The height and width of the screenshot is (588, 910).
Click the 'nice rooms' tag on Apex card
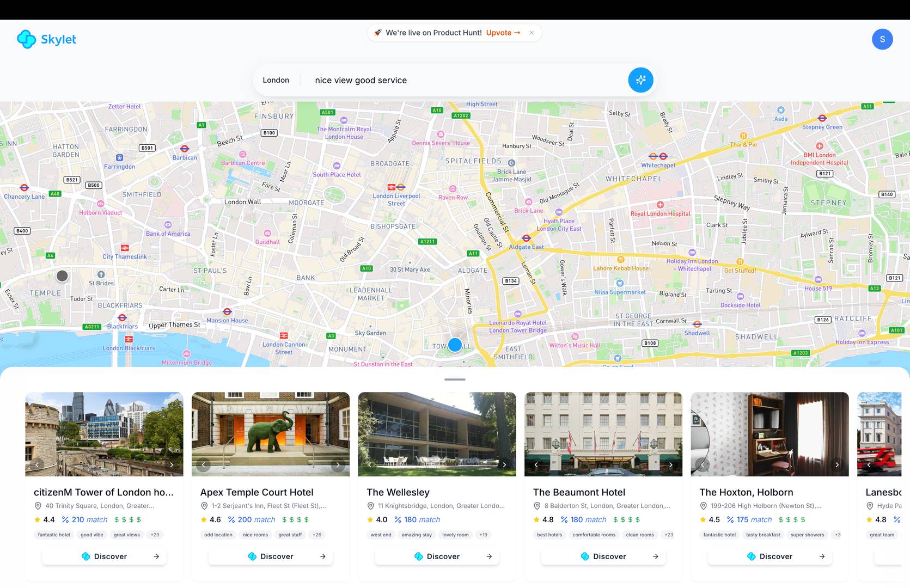(x=255, y=535)
